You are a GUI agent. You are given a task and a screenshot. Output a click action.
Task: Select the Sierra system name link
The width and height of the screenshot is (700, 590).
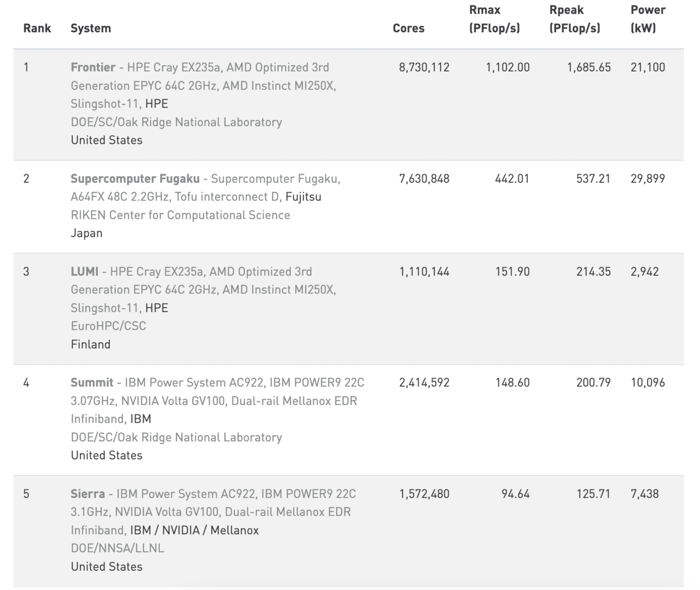pyautogui.click(x=87, y=494)
